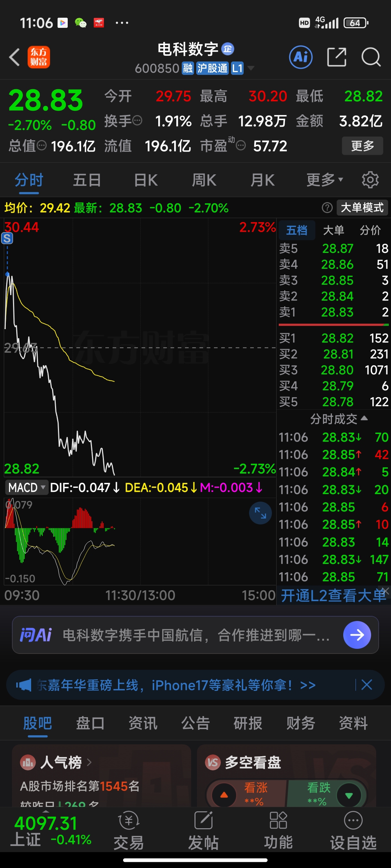Switch to the 财务 section tab
Viewport: 391px width, 868px height.
[x=301, y=723]
